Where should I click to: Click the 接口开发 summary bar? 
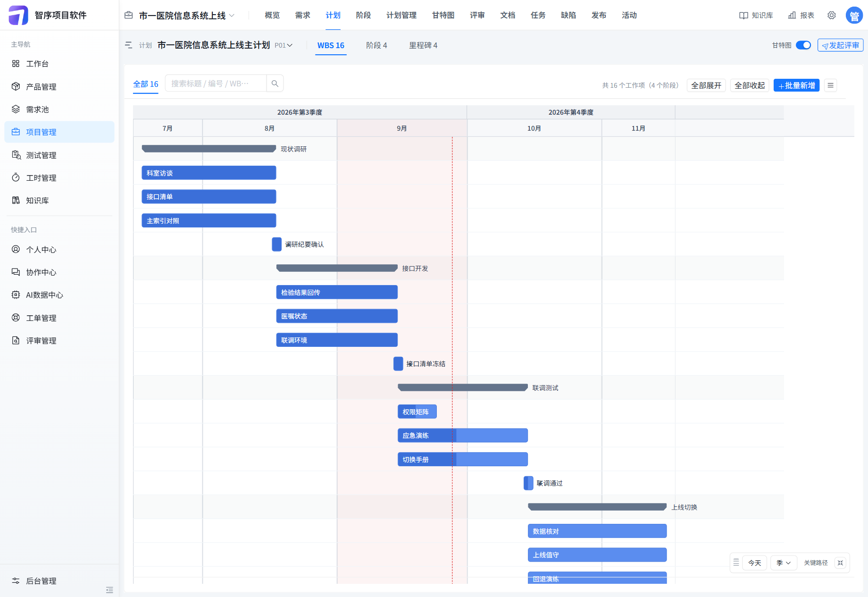click(x=337, y=268)
